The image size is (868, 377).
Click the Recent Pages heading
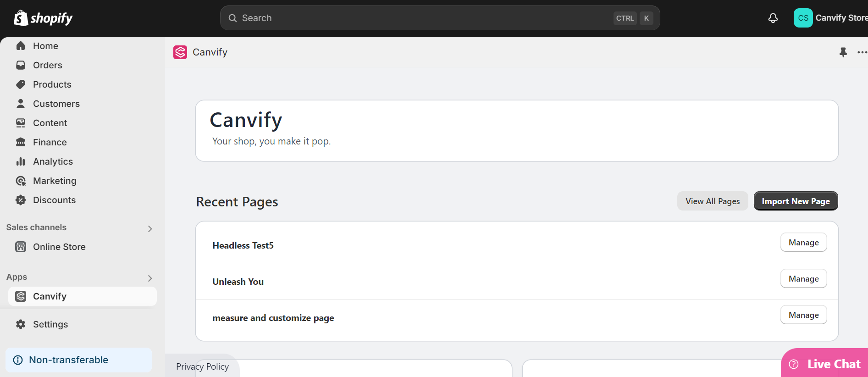(237, 202)
